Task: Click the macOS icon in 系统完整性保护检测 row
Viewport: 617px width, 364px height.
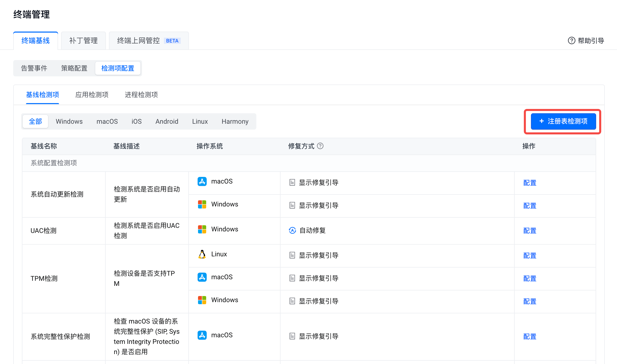Action: 202,335
